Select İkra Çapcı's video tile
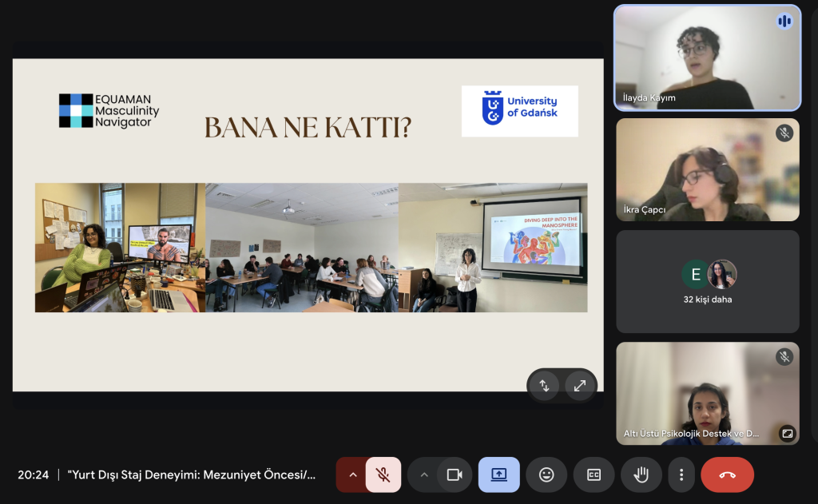Screen dimensions: 818x504 pos(707,169)
